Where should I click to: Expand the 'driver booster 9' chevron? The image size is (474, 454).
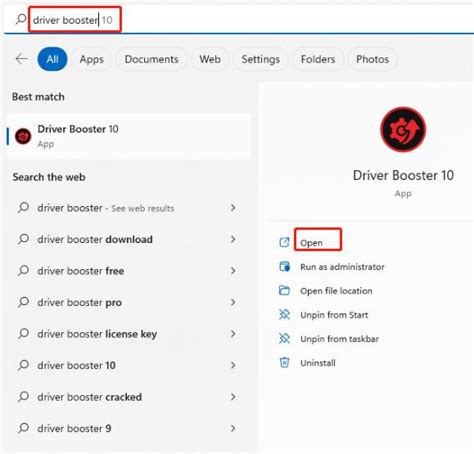[233, 428]
